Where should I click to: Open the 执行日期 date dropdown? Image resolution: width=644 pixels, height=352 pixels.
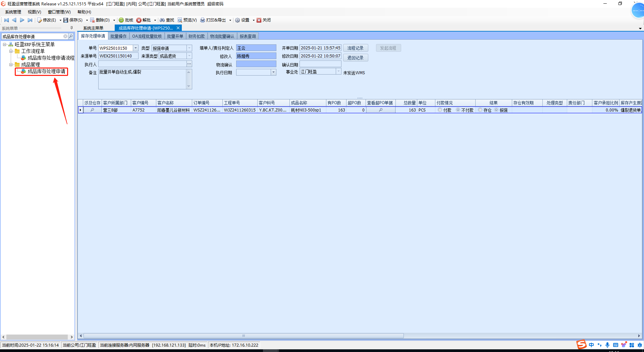273,72
